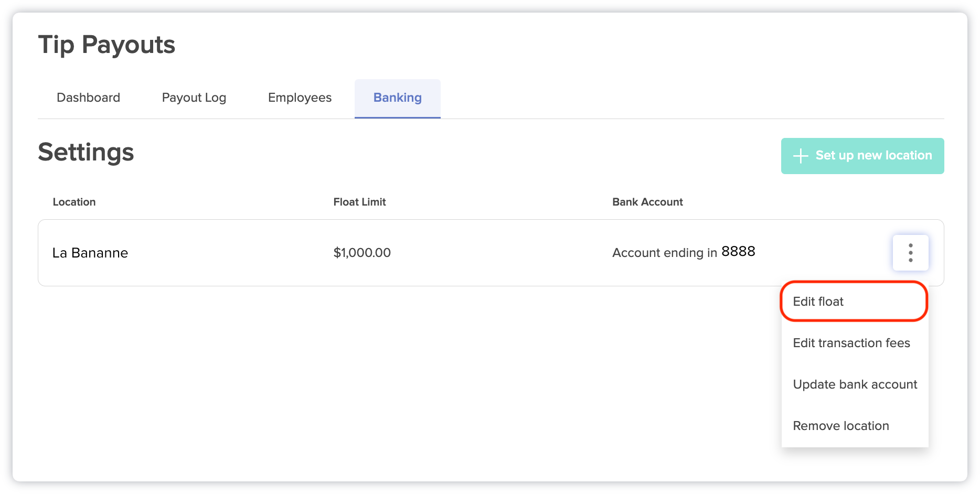Click Remove location in the options menu

click(x=840, y=425)
